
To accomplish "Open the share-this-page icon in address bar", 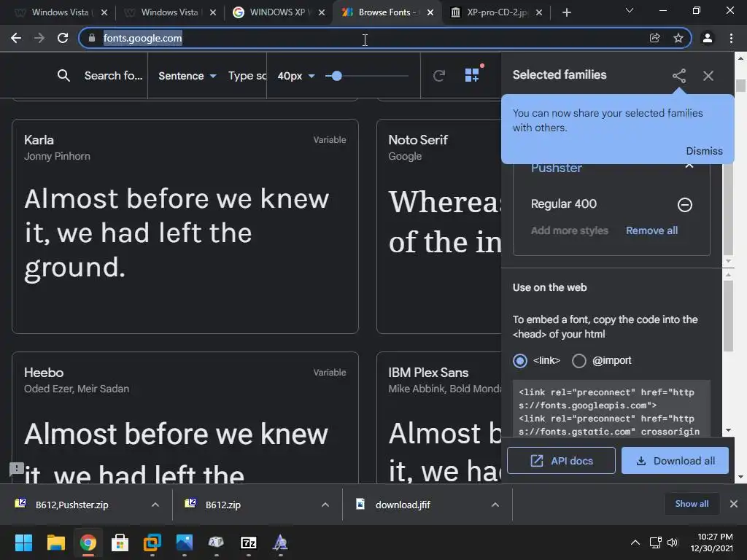I will point(655,38).
